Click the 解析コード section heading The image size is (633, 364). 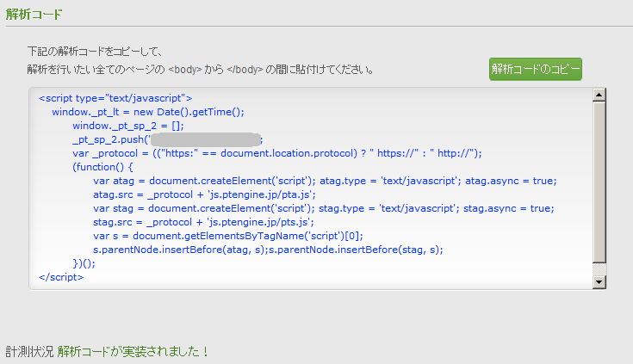pyautogui.click(x=34, y=14)
